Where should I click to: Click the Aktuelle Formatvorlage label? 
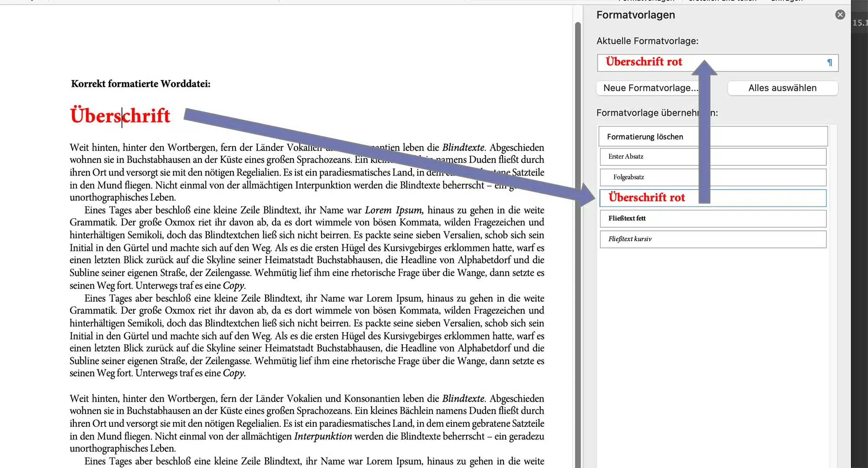click(x=648, y=41)
